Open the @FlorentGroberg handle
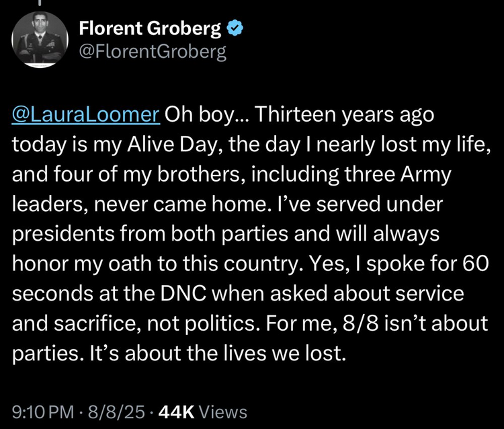The width and height of the screenshot is (504, 429). (x=153, y=52)
